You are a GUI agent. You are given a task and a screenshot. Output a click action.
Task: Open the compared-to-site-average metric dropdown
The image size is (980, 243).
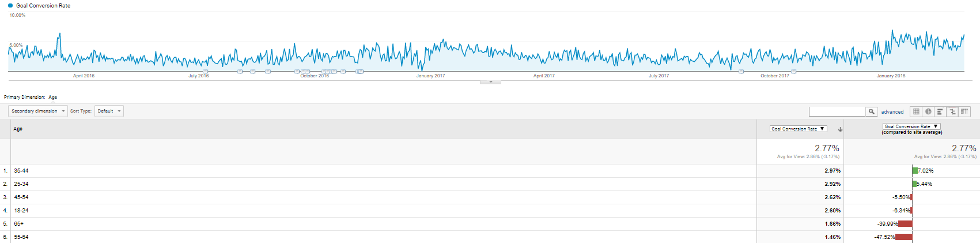(911, 126)
